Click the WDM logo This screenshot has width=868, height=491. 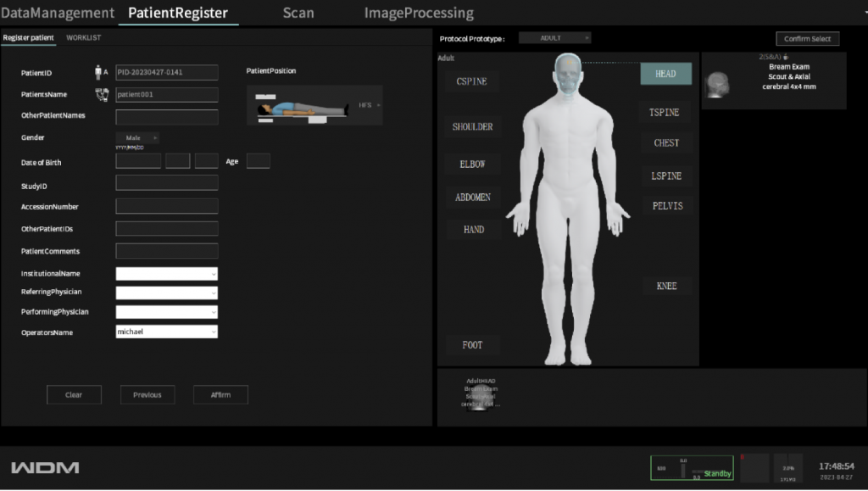coord(45,468)
